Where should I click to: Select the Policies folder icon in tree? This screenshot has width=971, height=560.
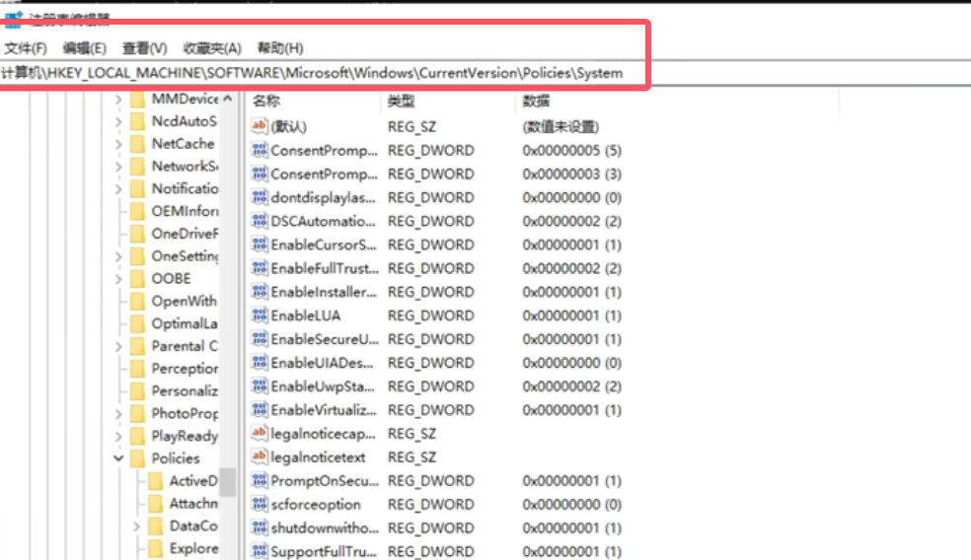click(x=137, y=458)
